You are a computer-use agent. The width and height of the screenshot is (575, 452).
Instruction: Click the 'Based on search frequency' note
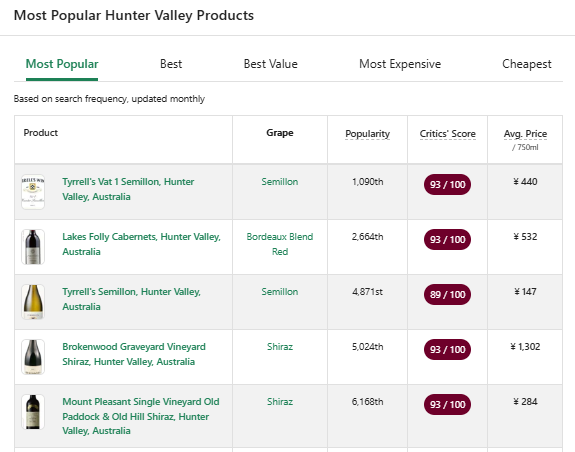point(109,99)
